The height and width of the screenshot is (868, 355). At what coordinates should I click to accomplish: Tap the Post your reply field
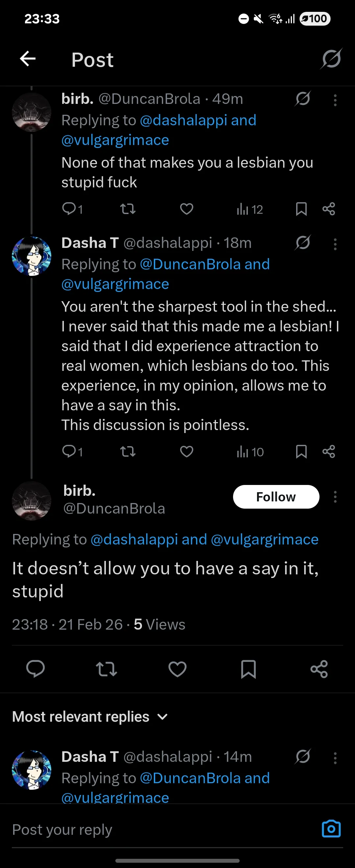click(162, 829)
